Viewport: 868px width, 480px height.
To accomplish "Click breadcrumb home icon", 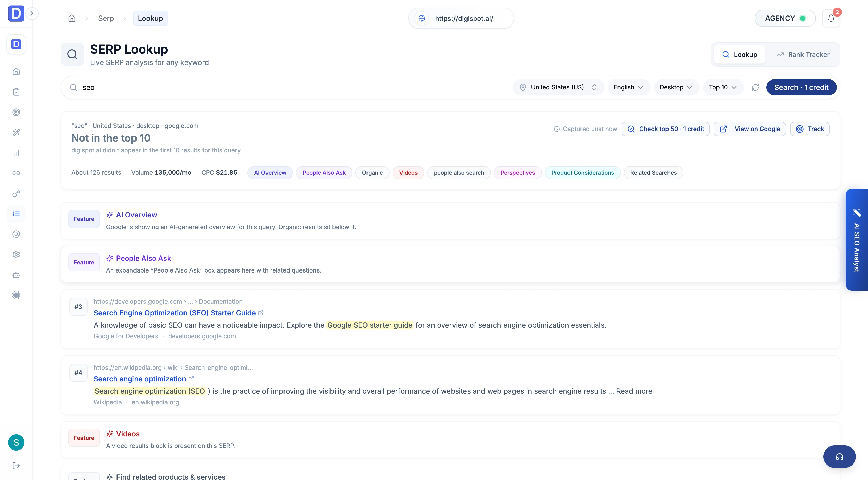I will tap(72, 18).
